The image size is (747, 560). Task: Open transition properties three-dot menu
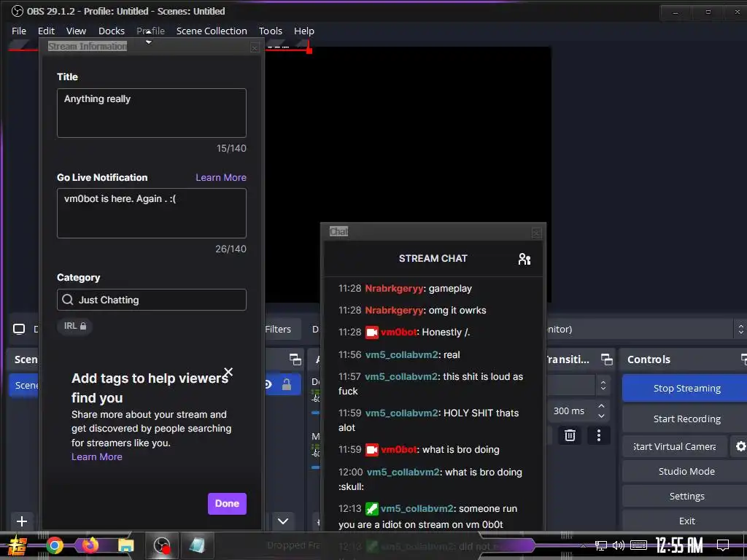599,435
